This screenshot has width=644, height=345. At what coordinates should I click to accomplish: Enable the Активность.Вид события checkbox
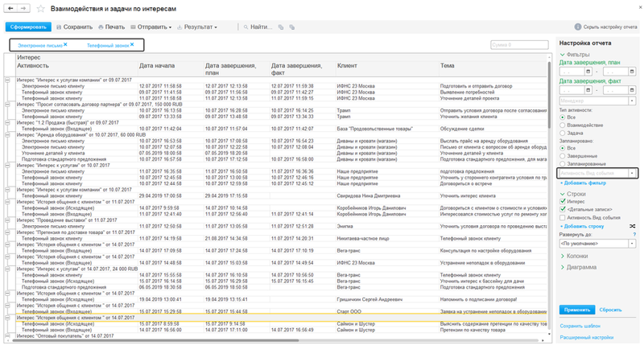pos(563,217)
